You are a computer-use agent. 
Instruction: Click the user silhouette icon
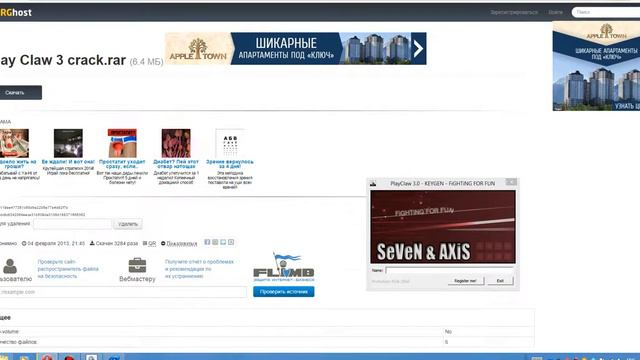click(10, 266)
